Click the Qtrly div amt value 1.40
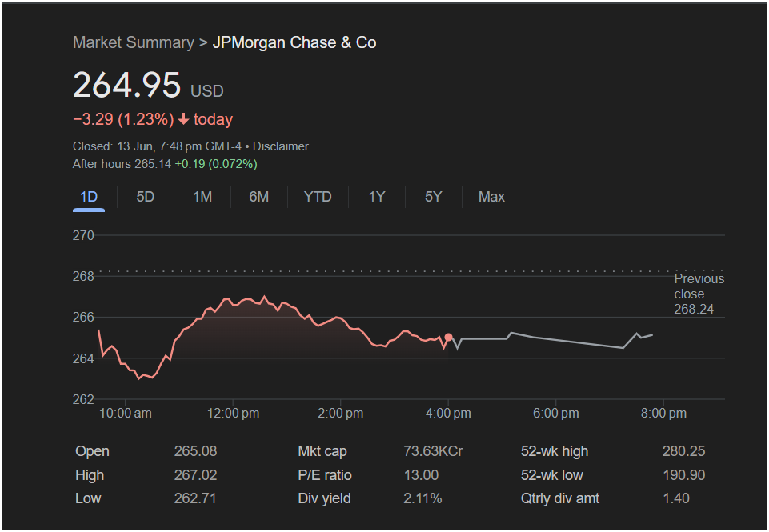769x532 pixels. click(676, 498)
